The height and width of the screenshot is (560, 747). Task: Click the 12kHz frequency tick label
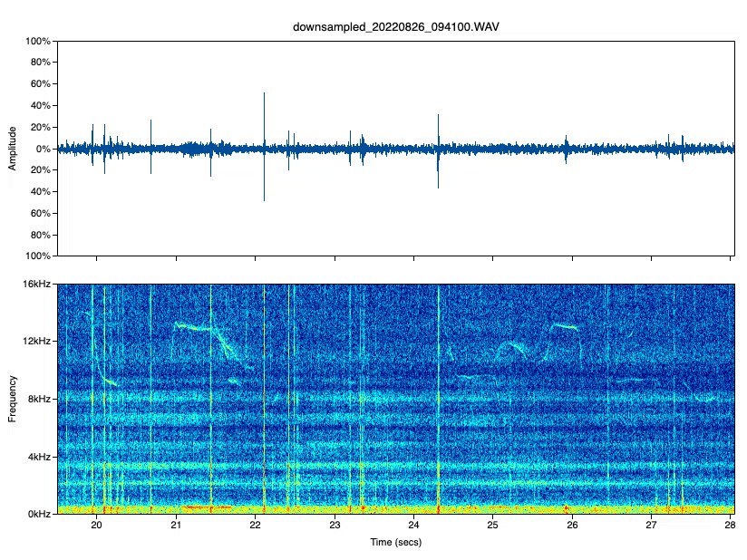pos(37,342)
